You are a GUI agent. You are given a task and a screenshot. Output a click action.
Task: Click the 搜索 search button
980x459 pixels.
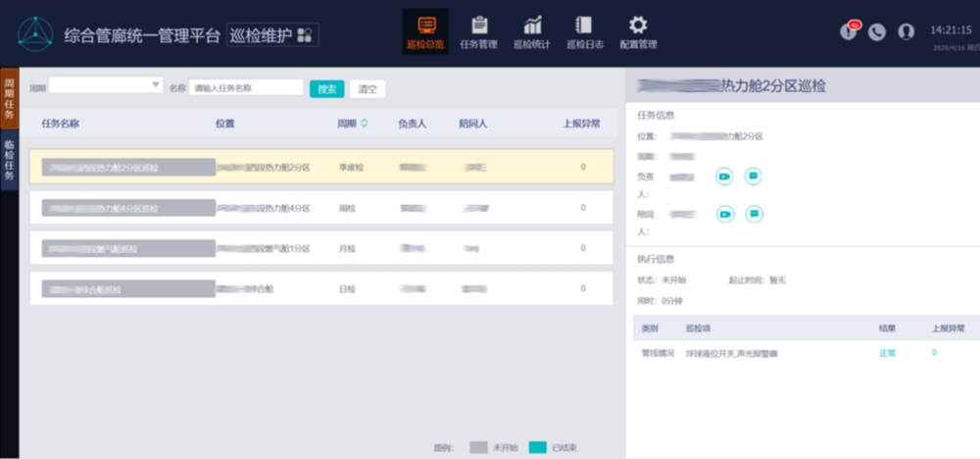pos(326,88)
